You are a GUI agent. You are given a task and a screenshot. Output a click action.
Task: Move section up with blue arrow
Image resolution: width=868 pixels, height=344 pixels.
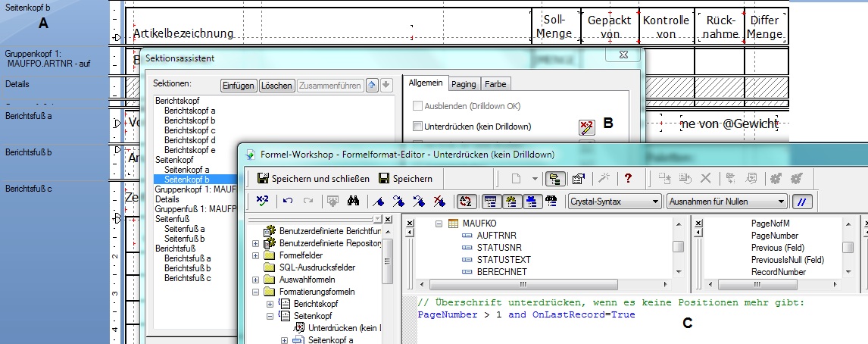click(x=373, y=86)
